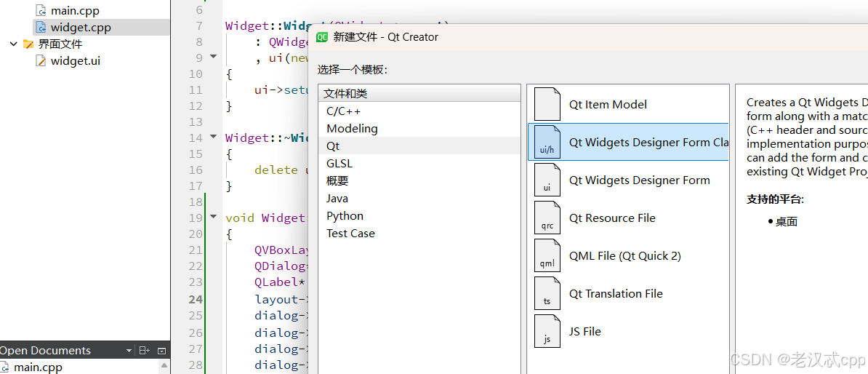Viewport: 868px width, 374px height.
Task: Click line number 18 in editor gutter
Action: 196,202
